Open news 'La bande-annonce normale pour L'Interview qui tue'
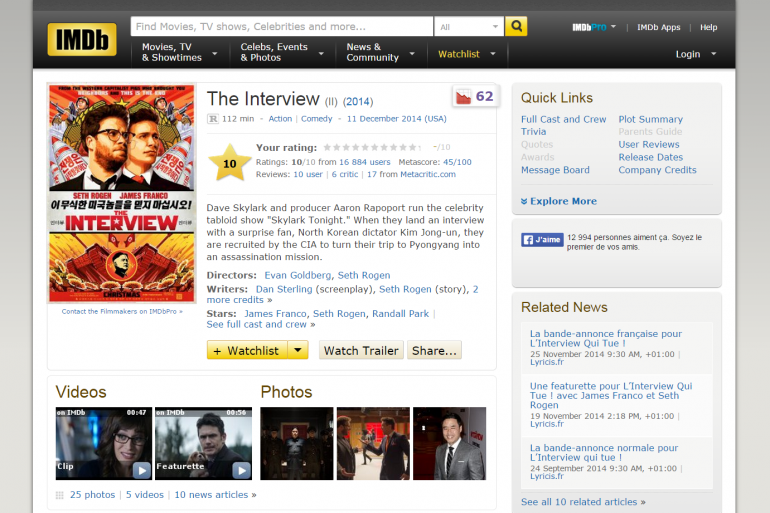The width and height of the screenshot is (770, 513). (x=604, y=453)
